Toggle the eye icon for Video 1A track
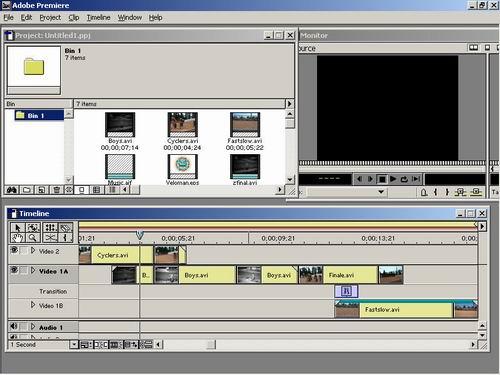The height and width of the screenshot is (375, 500). 14,270
